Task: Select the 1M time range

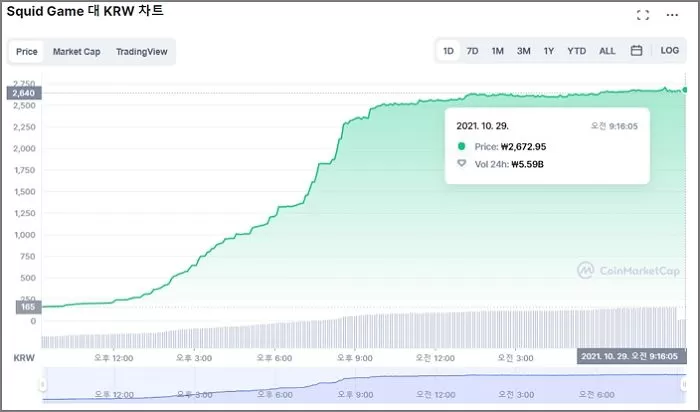Action: (497, 50)
